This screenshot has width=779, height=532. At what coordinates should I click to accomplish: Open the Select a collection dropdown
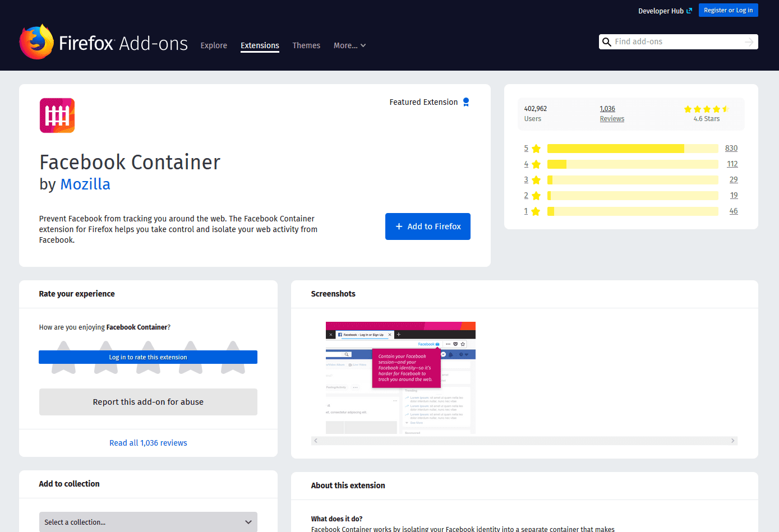tap(148, 522)
